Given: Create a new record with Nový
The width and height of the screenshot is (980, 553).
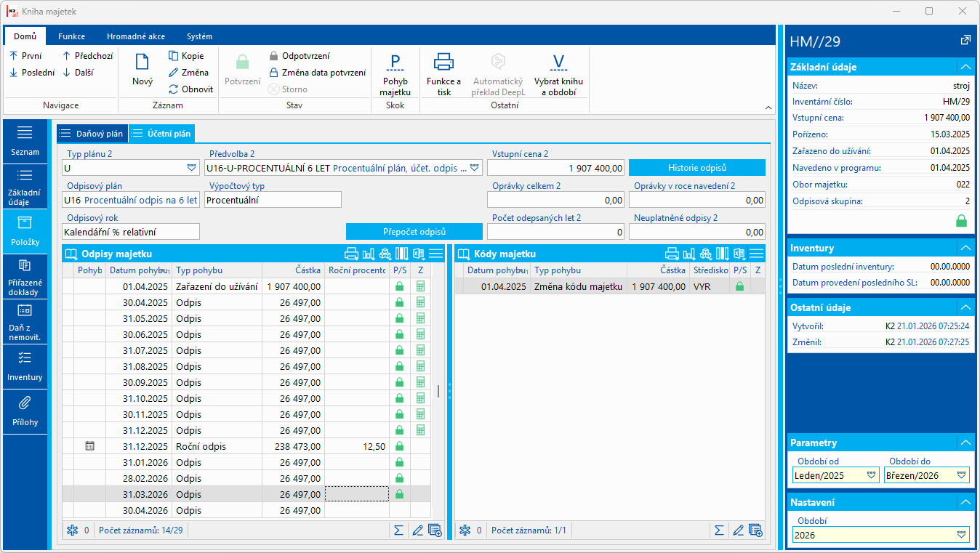Looking at the screenshot, I should 142,70.
